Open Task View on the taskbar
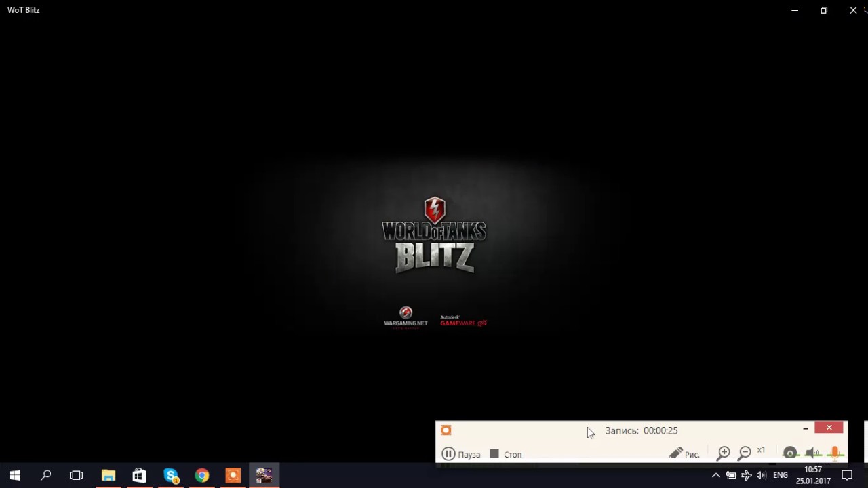 [77, 476]
